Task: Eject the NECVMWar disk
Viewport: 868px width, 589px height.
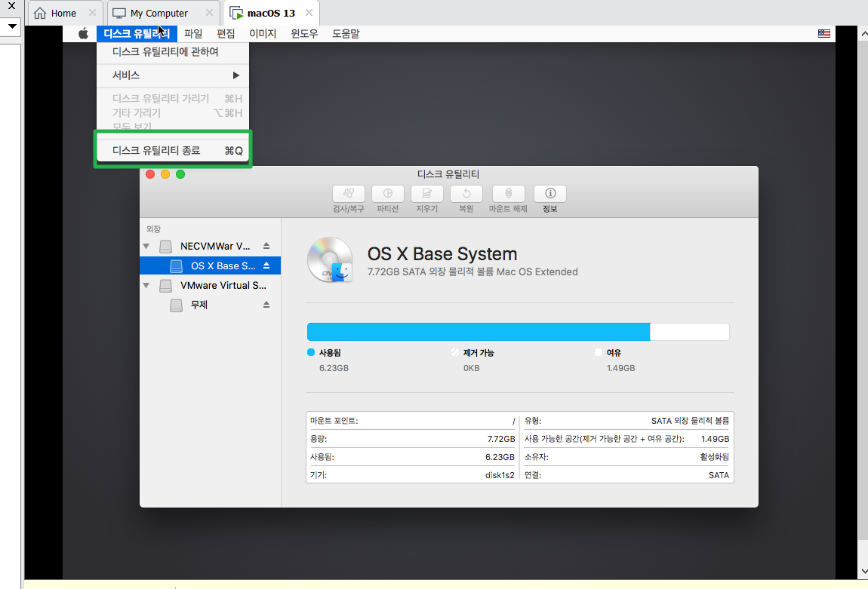Action: pyautogui.click(x=266, y=246)
